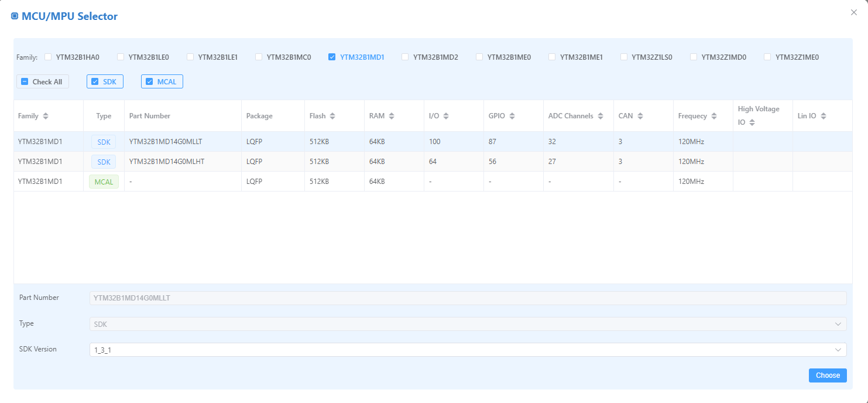The image size is (868, 403).
Task: Sort by High Voltage IO arrows
Action: [x=752, y=122]
